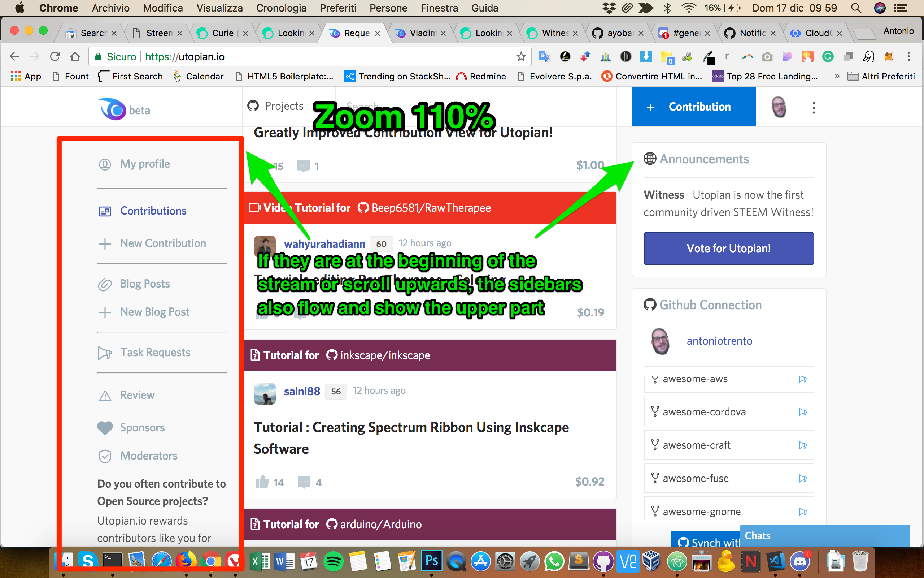
Task: Select the awesome-cordova repository name
Action: (x=704, y=412)
